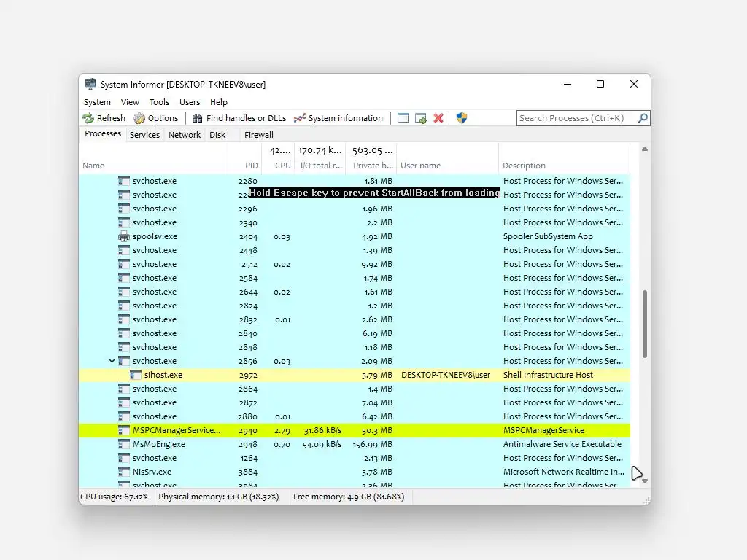
Task: Click Free memory in the status bar
Action: click(x=349, y=497)
